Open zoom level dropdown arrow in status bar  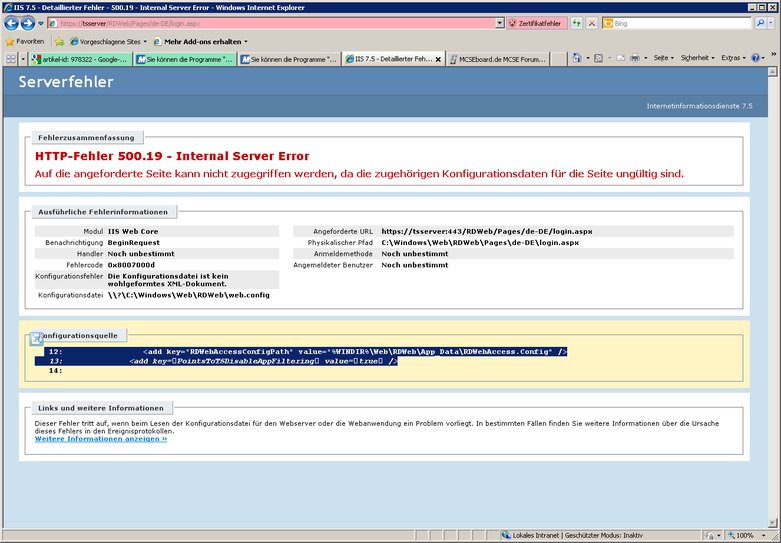coord(764,536)
